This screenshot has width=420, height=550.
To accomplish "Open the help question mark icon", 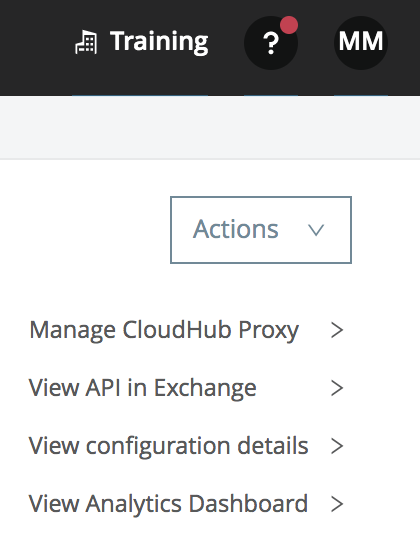I will pos(271,43).
